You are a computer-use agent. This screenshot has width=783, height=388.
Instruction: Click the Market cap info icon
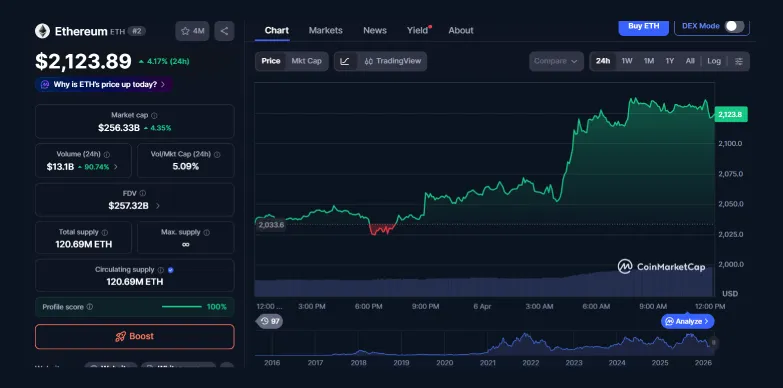point(154,115)
